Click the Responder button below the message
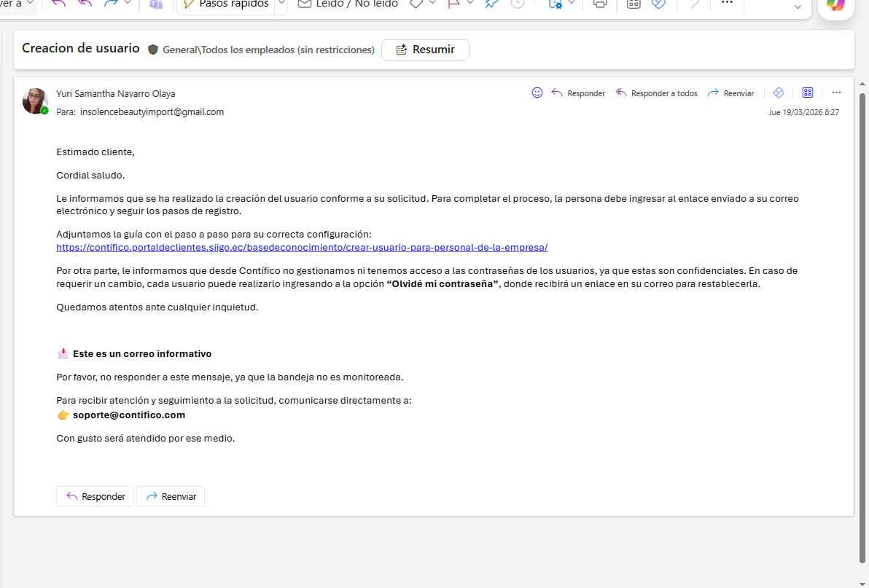869x588 pixels. pyautogui.click(x=95, y=497)
